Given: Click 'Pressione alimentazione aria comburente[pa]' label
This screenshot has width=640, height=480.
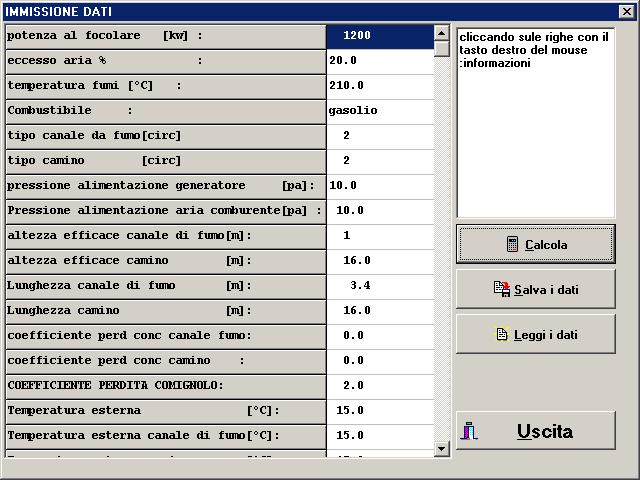Looking at the screenshot, I should 166,212.
